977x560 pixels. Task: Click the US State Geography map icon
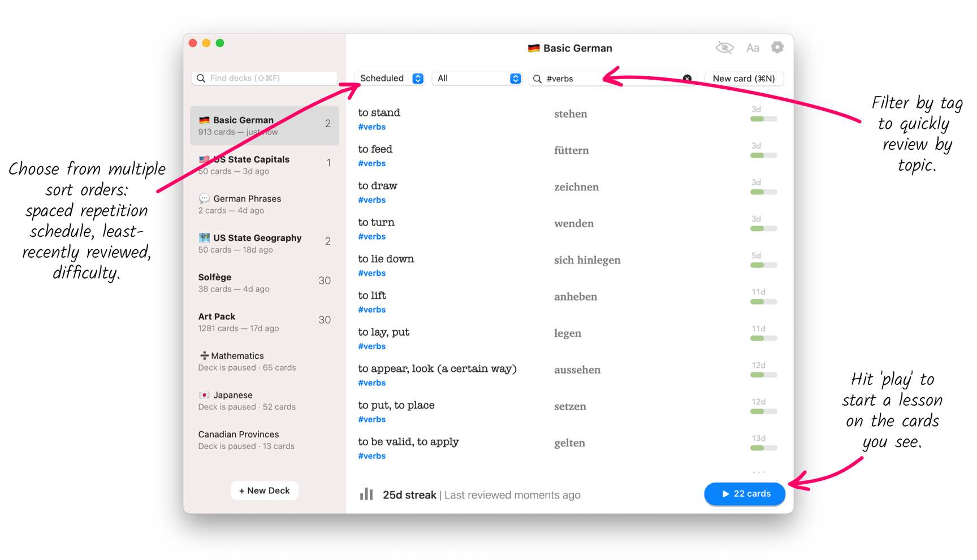click(204, 238)
